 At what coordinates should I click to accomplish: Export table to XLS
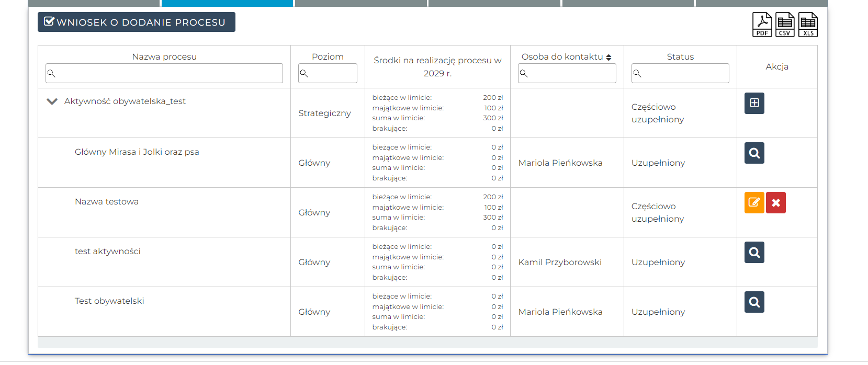pos(808,25)
